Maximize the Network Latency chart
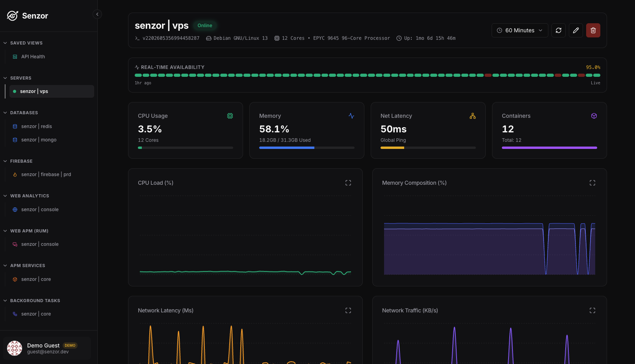This screenshot has width=635, height=364. point(348,310)
